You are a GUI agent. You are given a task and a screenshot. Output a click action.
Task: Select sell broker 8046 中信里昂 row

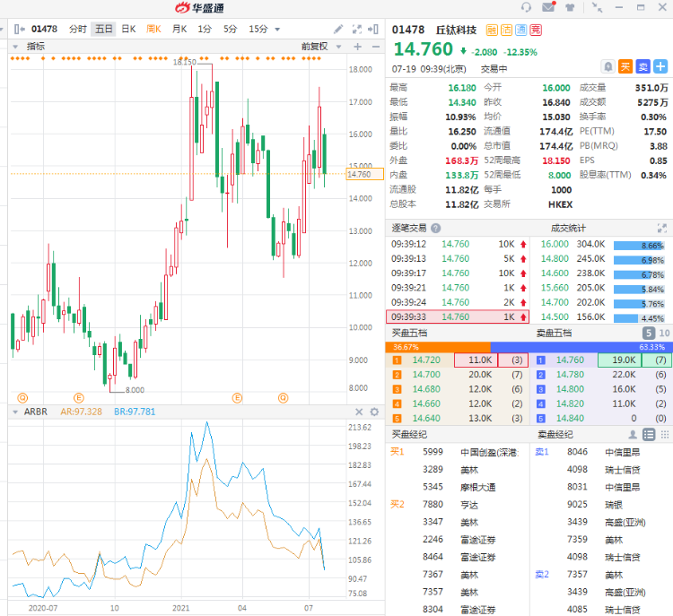click(x=602, y=452)
